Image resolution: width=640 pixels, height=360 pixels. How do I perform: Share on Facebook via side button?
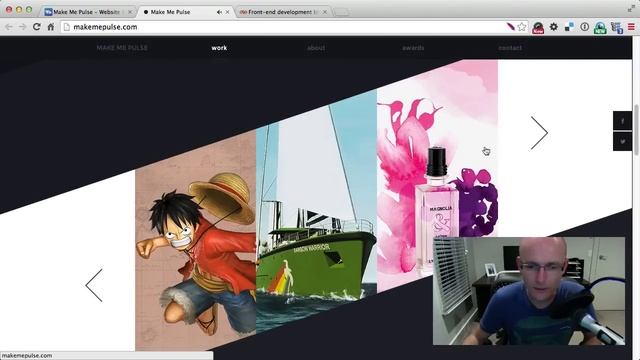(622, 121)
